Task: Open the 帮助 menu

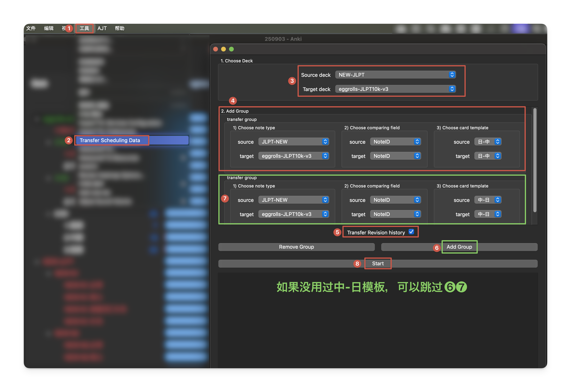Action: point(119,28)
